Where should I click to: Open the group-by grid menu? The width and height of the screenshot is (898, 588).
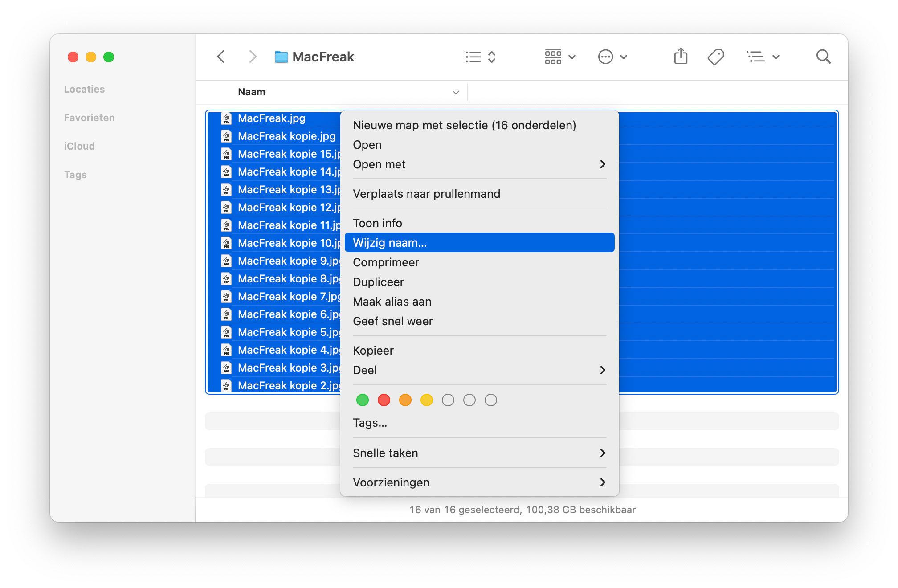point(560,57)
